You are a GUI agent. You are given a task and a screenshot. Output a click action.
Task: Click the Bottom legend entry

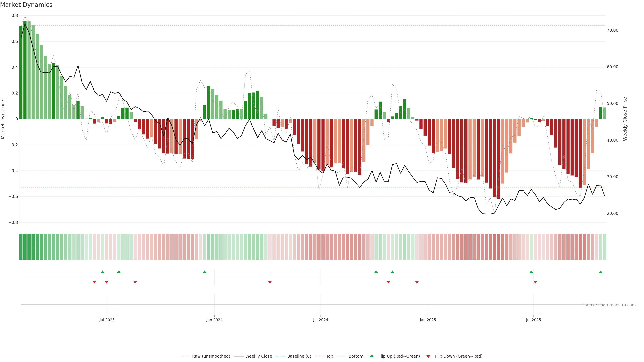click(356, 356)
